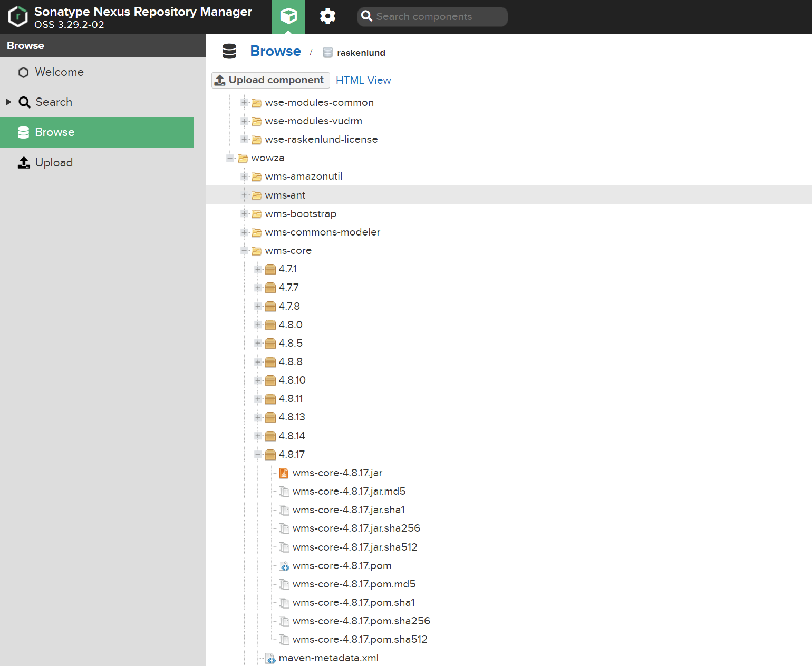The width and height of the screenshot is (812, 666).
Task: Collapse the 4.8.17 version node
Action: pos(258,454)
